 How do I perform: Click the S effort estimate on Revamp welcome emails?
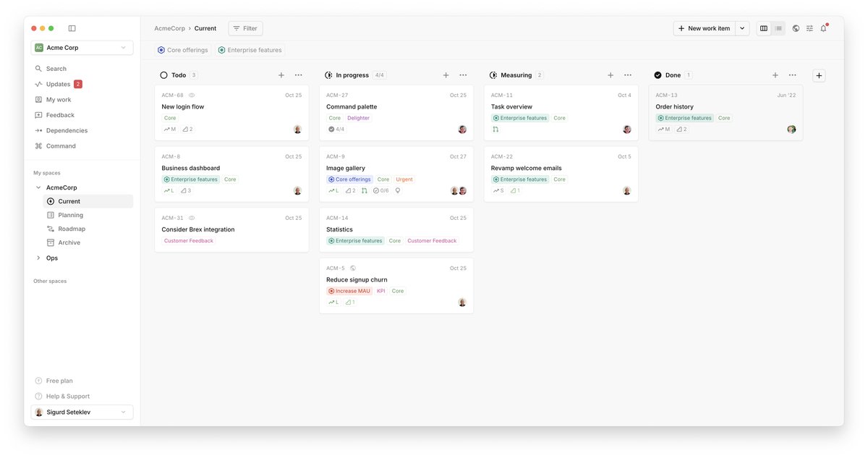(x=498, y=191)
